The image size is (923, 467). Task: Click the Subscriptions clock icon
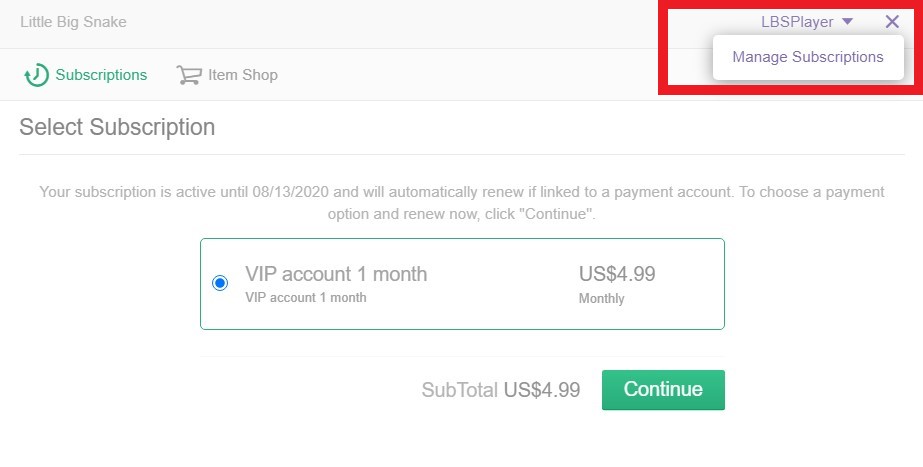37,75
